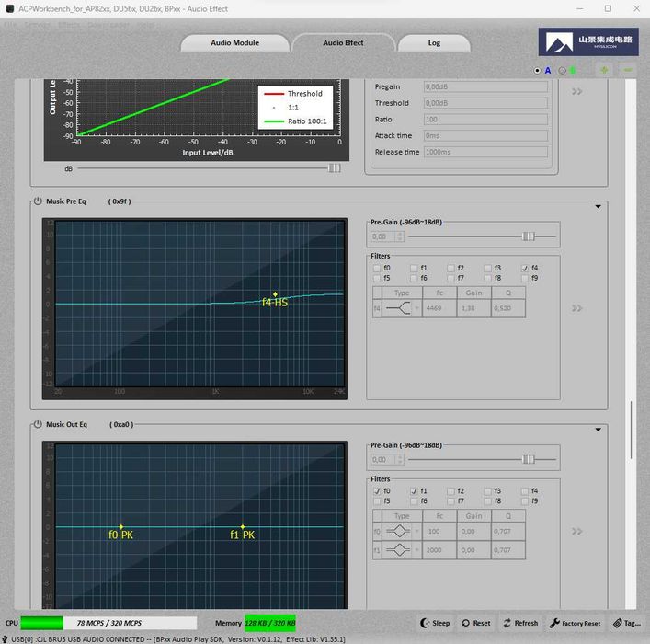Viewport: 650px width, 644px height.
Task: Click the Ratio input field showing 100
Action: tap(485, 120)
